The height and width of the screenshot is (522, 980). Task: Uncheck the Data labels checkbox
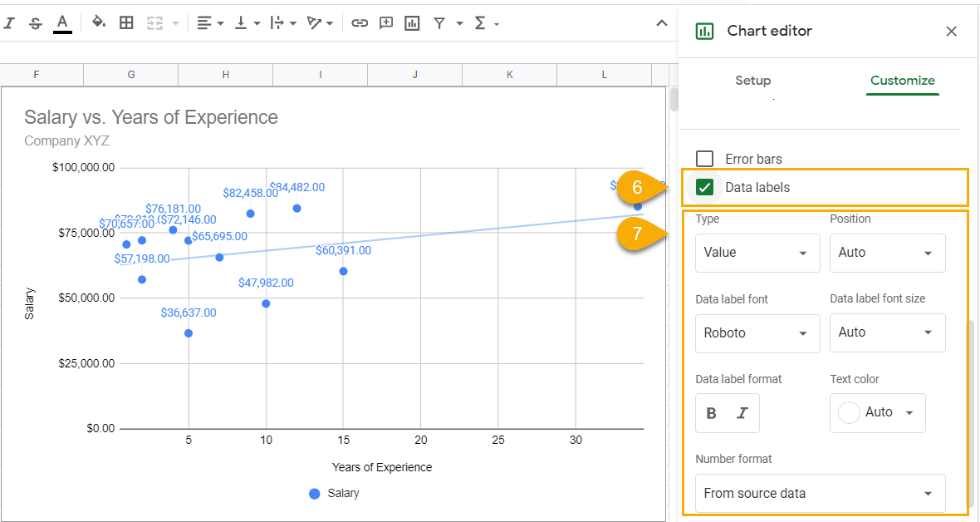704,188
